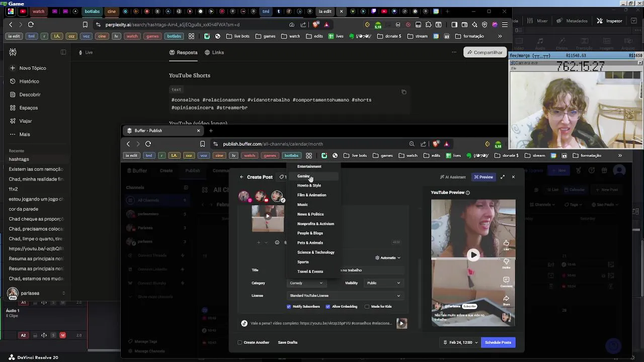Image resolution: width=644 pixels, height=362 pixels.
Task: Pick Nonprofits & Activism category
Action: (315, 224)
